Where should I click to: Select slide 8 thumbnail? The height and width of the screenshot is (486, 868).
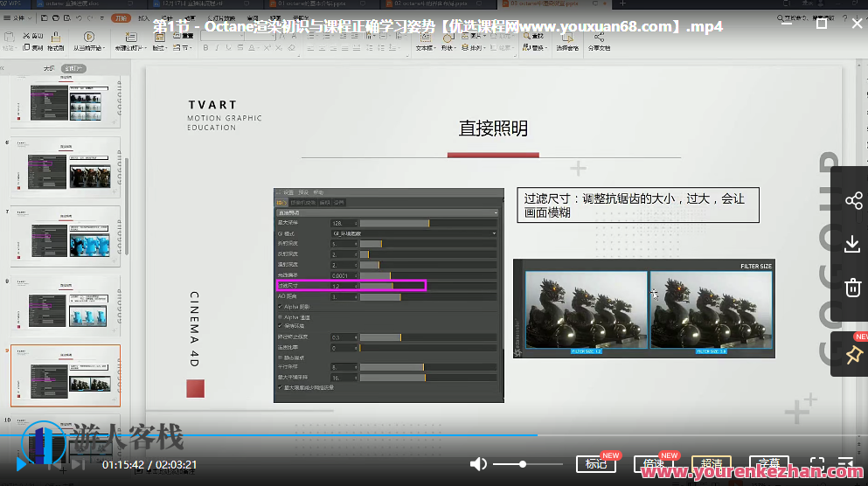click(66, 306)
